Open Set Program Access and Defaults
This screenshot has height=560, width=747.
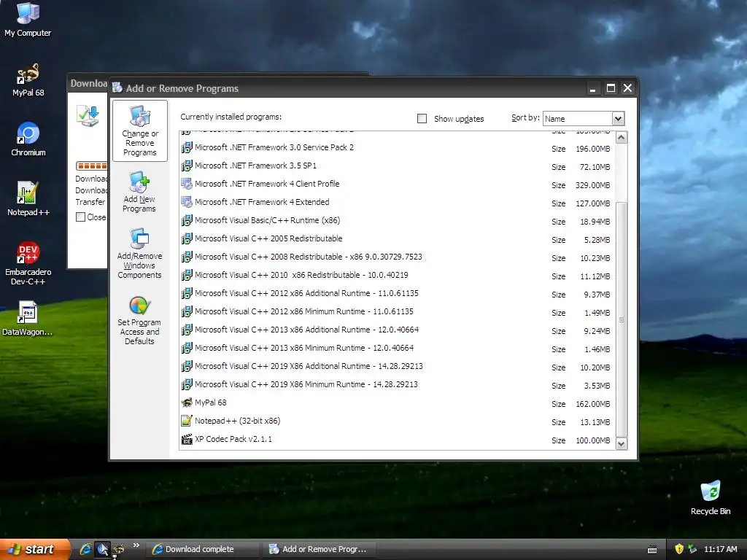[x=139, y=320]
